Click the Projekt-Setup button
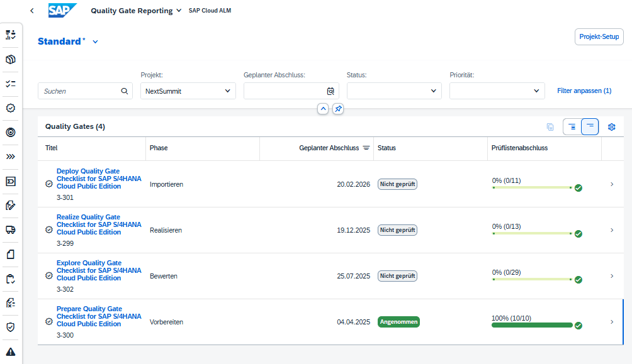This screenshot has width=632, height=364. [599, 36]
